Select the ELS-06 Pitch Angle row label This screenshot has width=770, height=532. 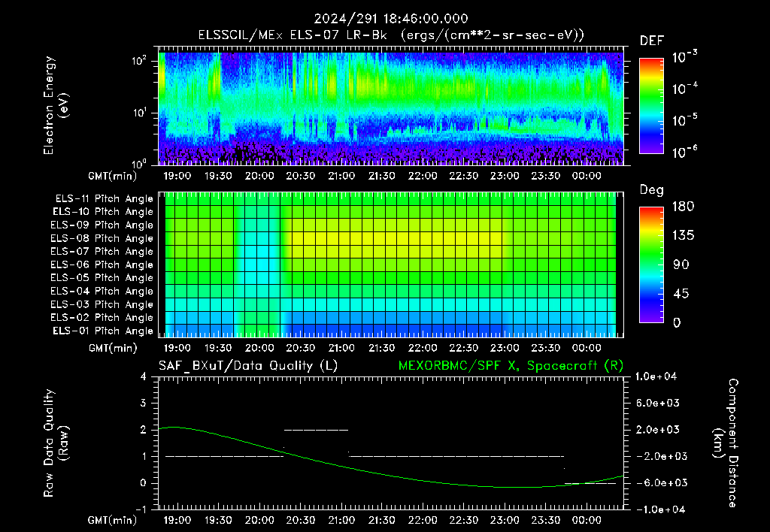tap(102, 264)
